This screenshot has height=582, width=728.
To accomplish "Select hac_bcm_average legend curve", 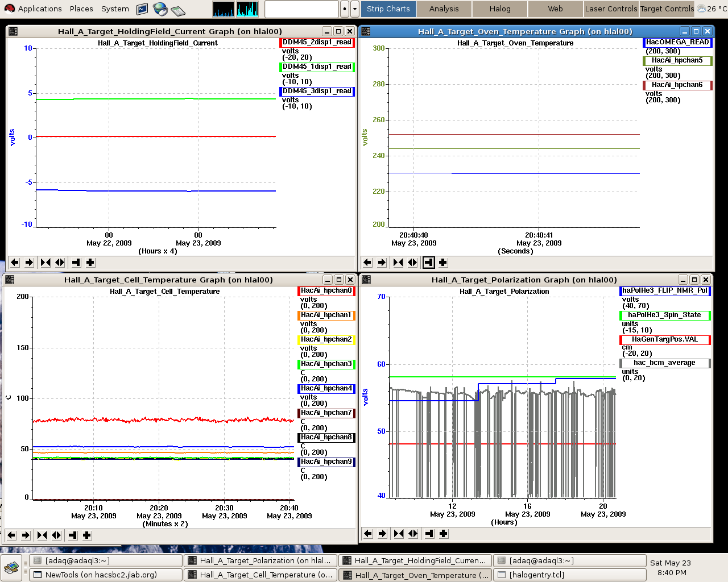I will tap(665, 363).
